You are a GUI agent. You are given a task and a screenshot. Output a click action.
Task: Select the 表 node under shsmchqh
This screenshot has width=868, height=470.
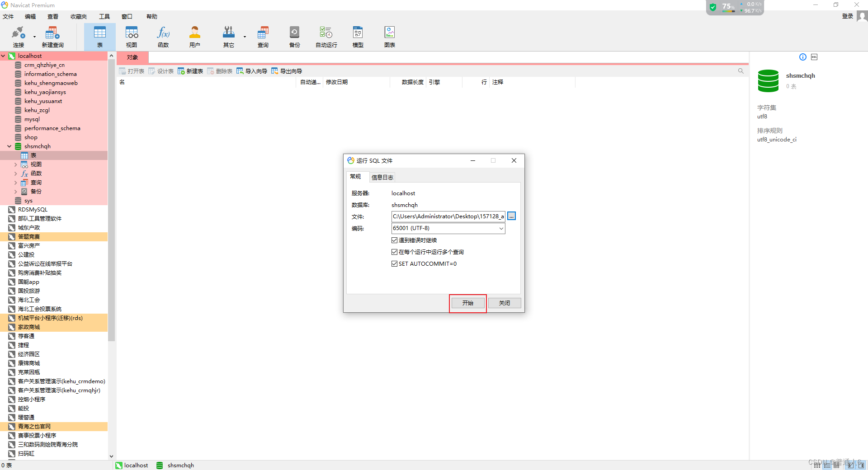(33, 155)
